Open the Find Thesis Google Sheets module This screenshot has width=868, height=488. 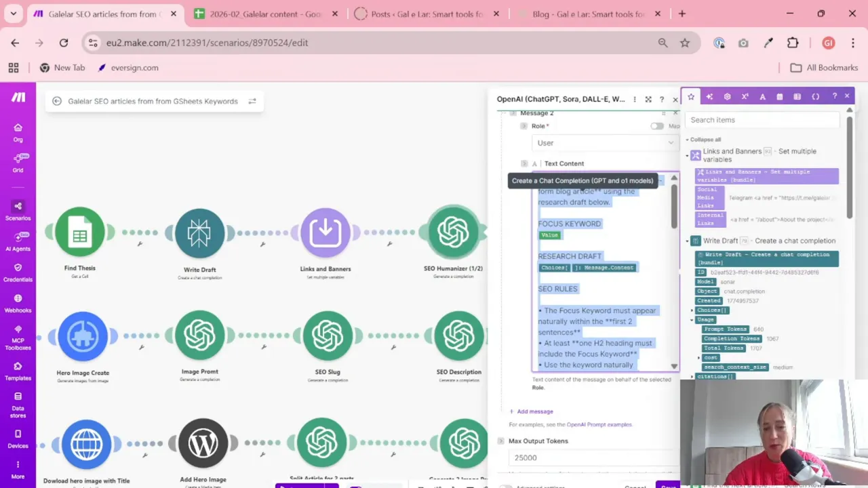[x=80, y=233]
